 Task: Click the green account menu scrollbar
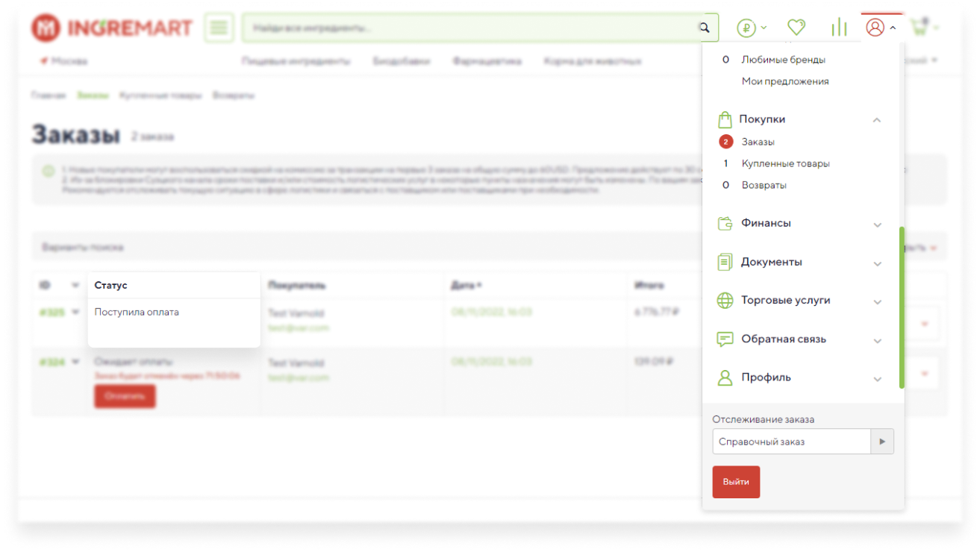pyautogui.click(x=902, y=307)
